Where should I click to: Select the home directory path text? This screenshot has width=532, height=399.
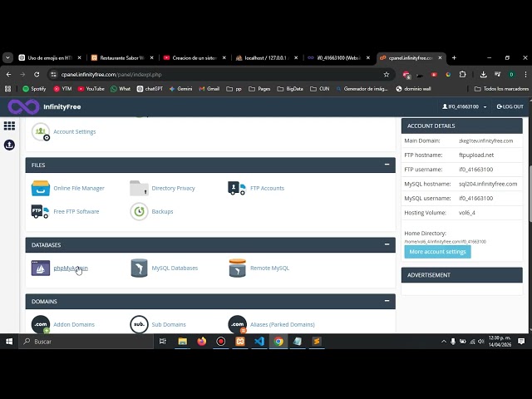pyautogui.click(x=446, y=242)
